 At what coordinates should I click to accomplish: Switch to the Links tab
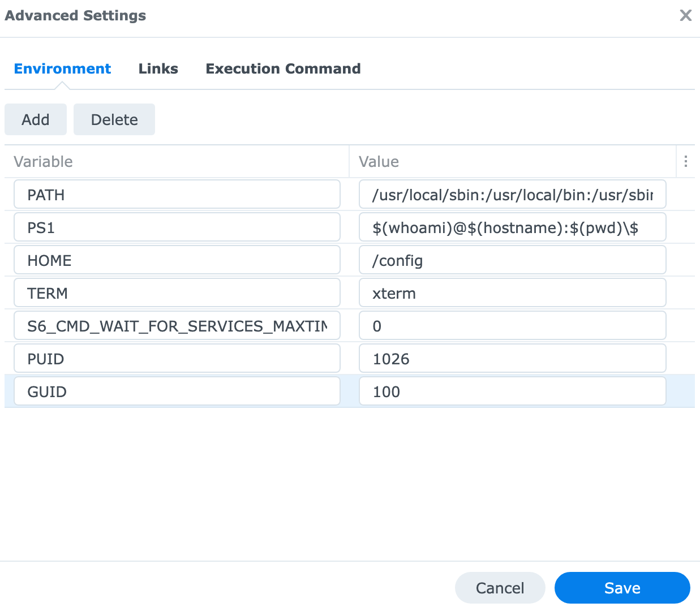click(x=158, y=68)
